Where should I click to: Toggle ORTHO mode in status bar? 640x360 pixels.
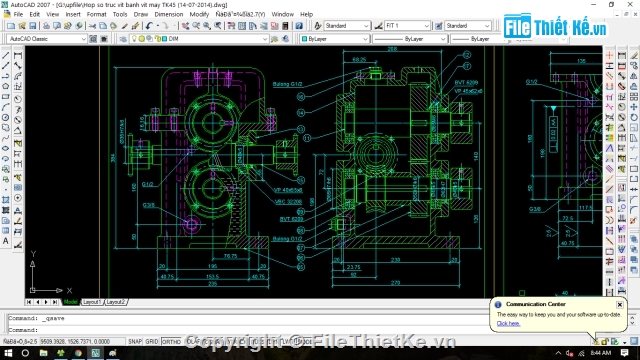(x=171, y=341)
